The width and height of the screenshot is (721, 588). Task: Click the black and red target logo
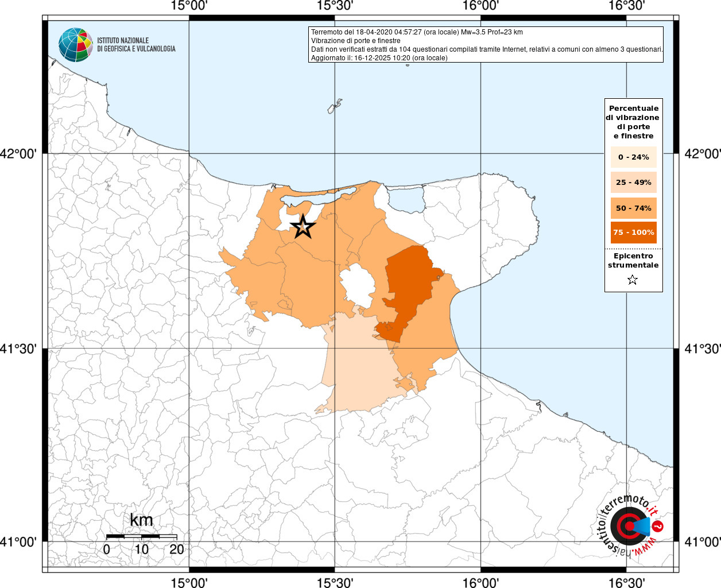click(629, 526)
